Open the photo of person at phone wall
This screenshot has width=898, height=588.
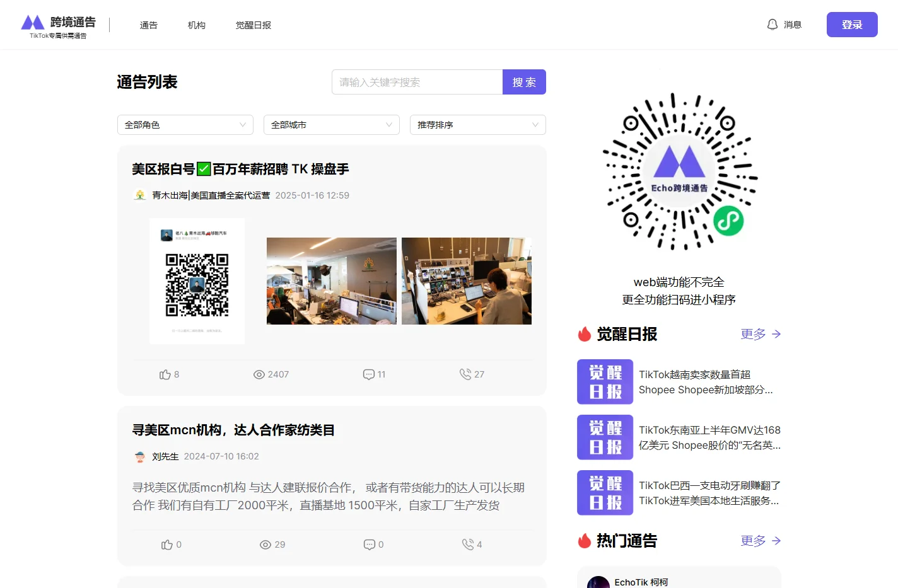click(x=467, y=281)
